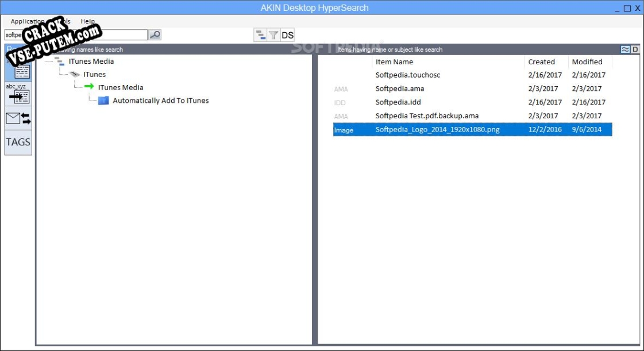
Task: Select Softpedia Test.pdf.backup.ama item
Action: click(427, 116)
